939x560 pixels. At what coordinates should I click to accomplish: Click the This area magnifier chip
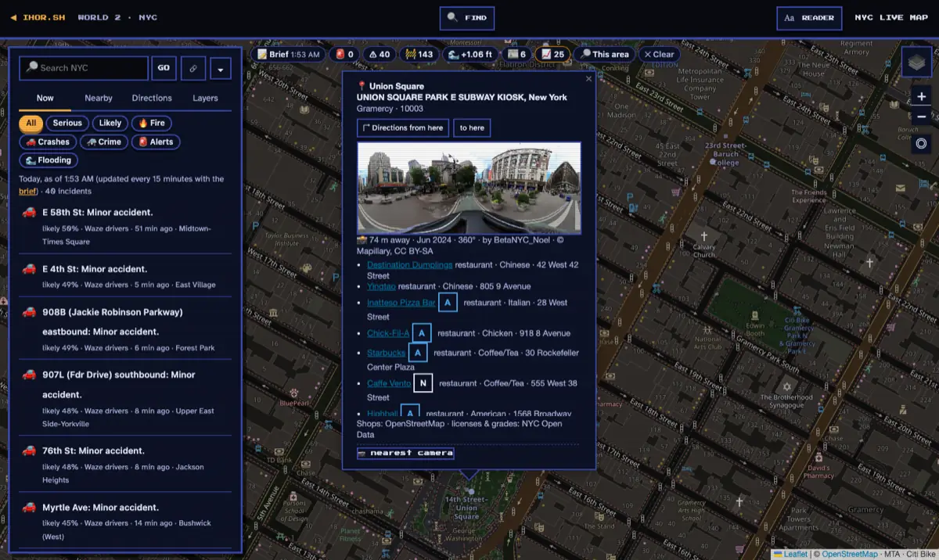coord(604,55)
